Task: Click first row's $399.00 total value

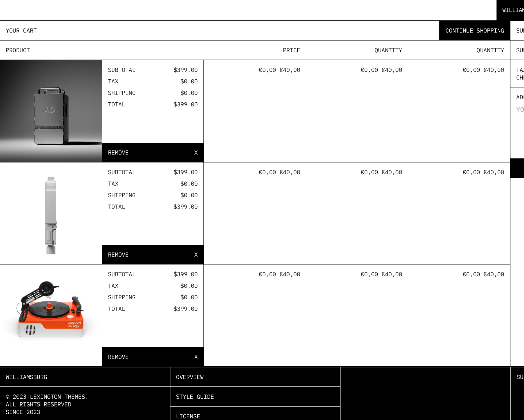Action: (x=185, y=105)
